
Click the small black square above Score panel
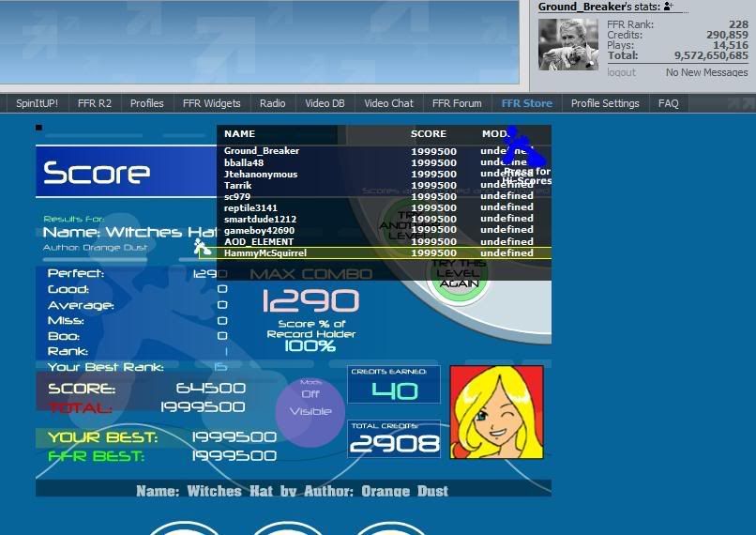(39, 127)
